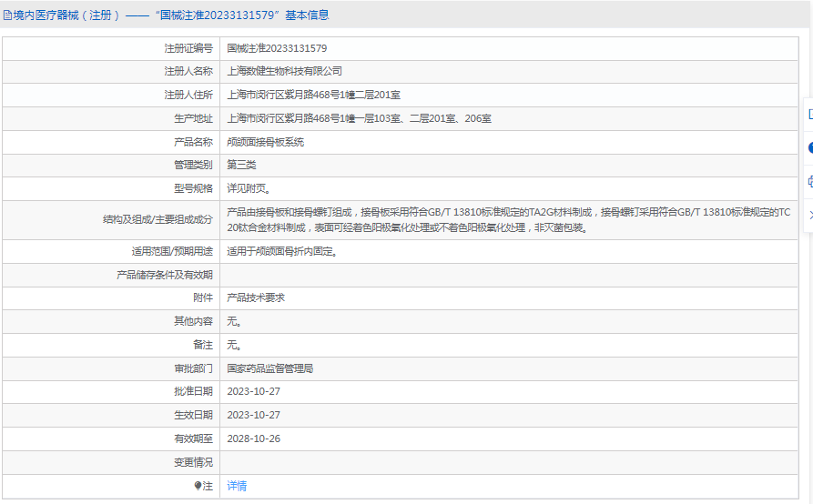The height and width of the screenshot is (504, 813).
Task: Click the document icon before 境内医疗器械 title
Action: (x=7, y=15)
